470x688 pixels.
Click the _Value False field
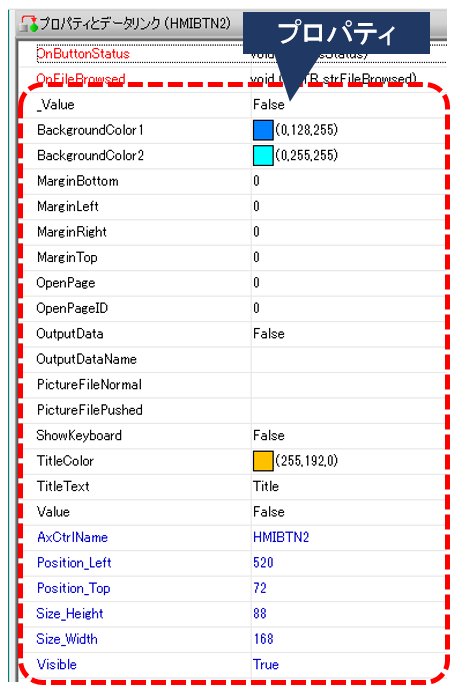pyautogui.click(x=349, y=105)
